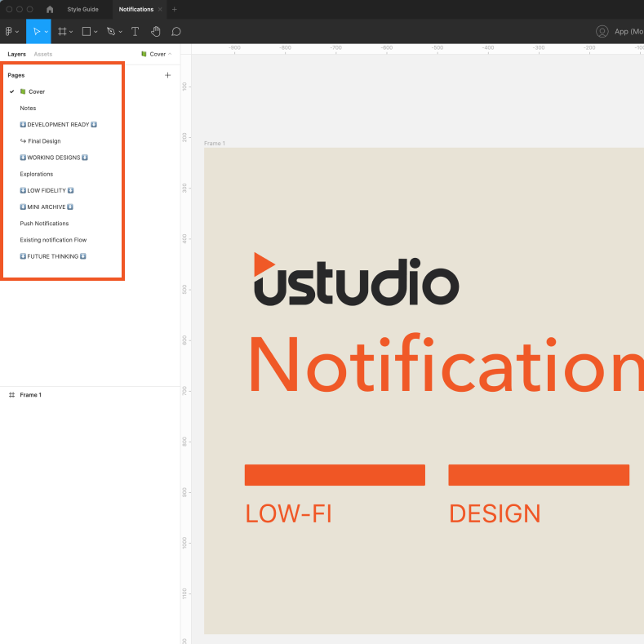Image resolution: width=644 pixels, height=644 pixels.
Task: Select the Comment tool
Action: (x=176, y=31)
